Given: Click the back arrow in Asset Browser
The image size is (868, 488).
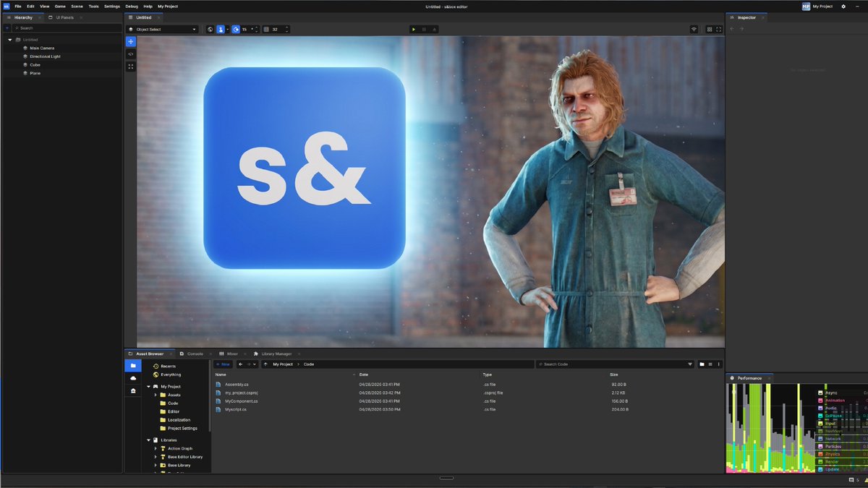Looking at the screenshot, I should (x=241, y=364).
